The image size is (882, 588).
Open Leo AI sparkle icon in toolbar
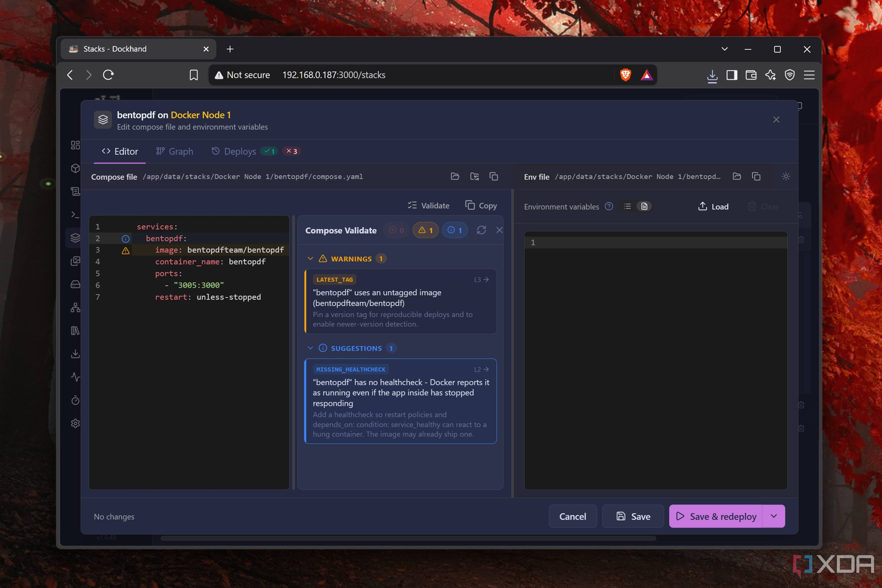(x=771, y=75)
